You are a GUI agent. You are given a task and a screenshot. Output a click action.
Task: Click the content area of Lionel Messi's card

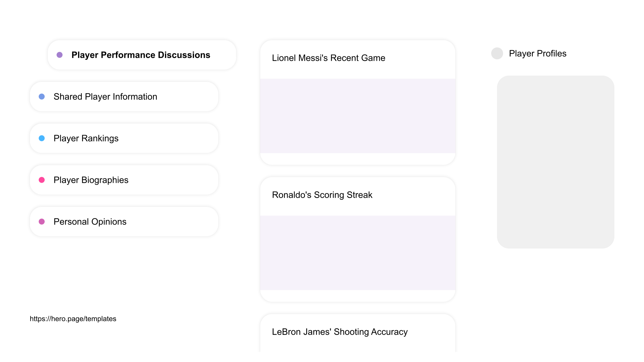358,116
